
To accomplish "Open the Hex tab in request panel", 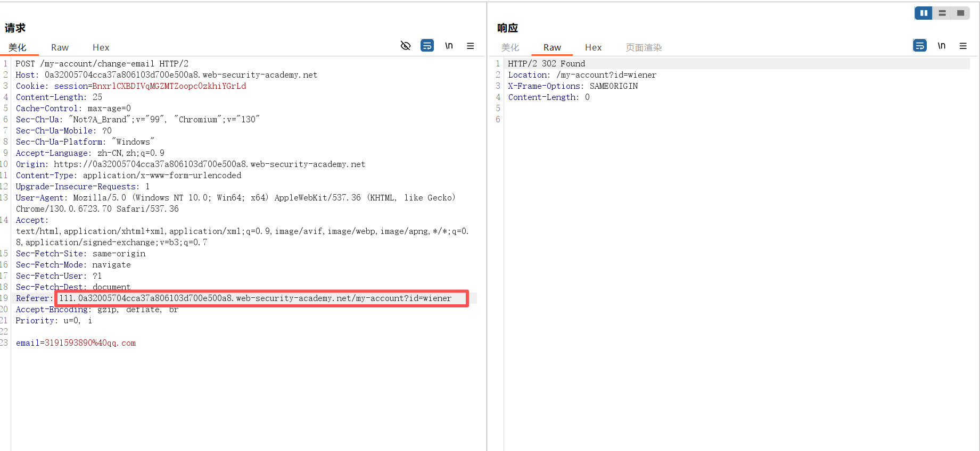I will (x=101, y=47).
